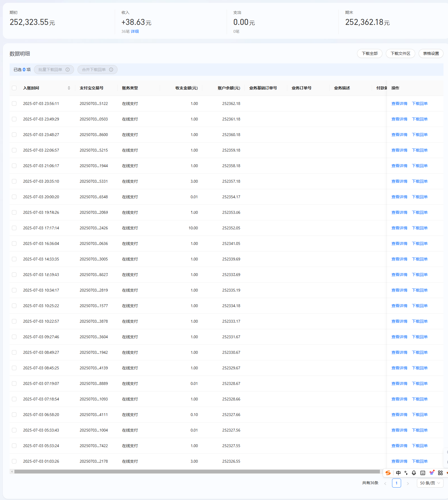Click amount 10.00 in 17:17:14 row
This screenshot has height=500, width=448.
pos(193,228)
